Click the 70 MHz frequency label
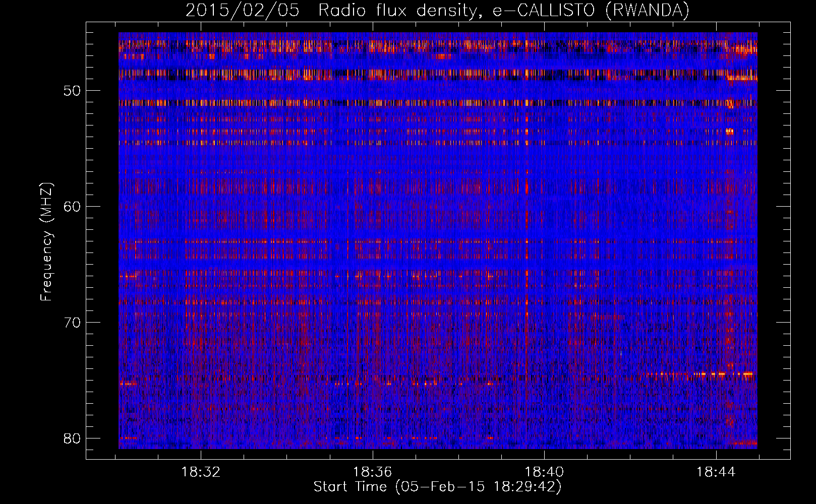The image size is (816, 504). 73,322
